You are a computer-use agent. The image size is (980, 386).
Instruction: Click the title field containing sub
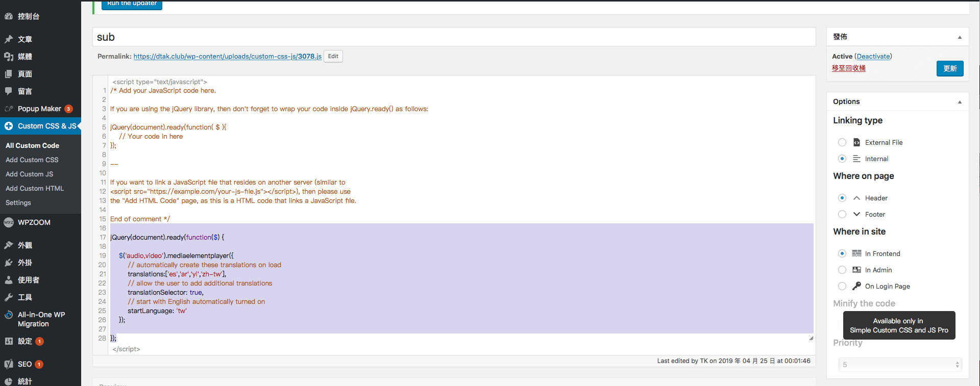[x=454, y=37]
